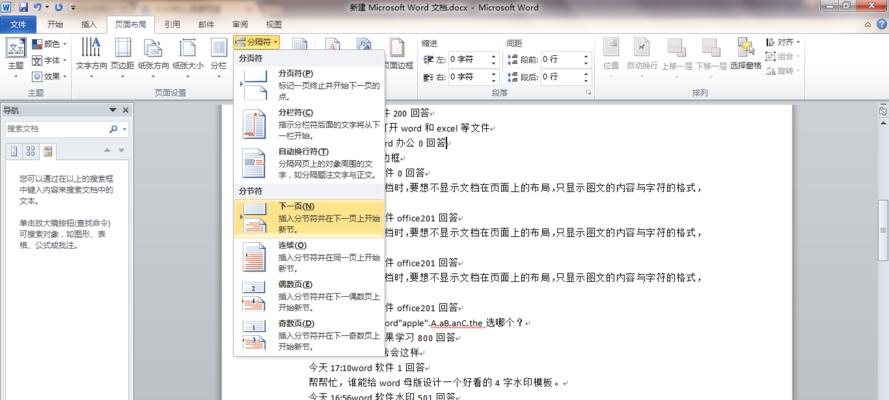889x400 pixels.
Task: Open the 主题 themes gallery button
Action: [x=16, y=58]
